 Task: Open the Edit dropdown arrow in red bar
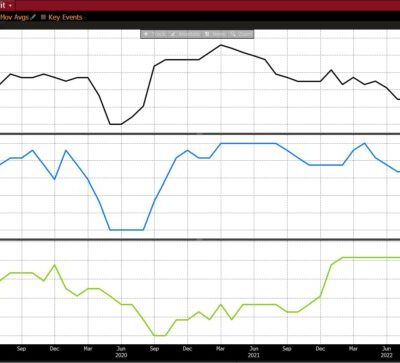(10, 6)
